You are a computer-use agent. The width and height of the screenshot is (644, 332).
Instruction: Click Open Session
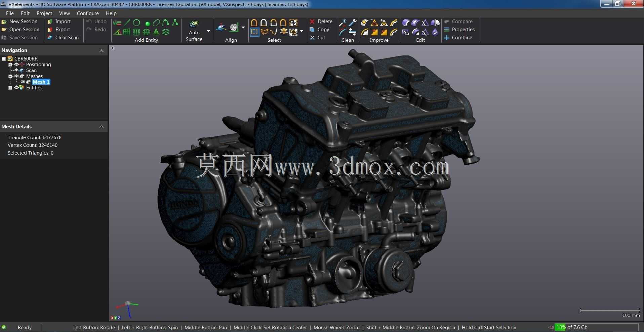21,30
